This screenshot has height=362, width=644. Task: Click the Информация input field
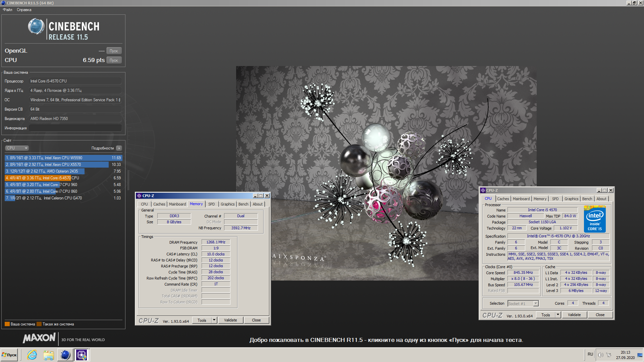75,128
